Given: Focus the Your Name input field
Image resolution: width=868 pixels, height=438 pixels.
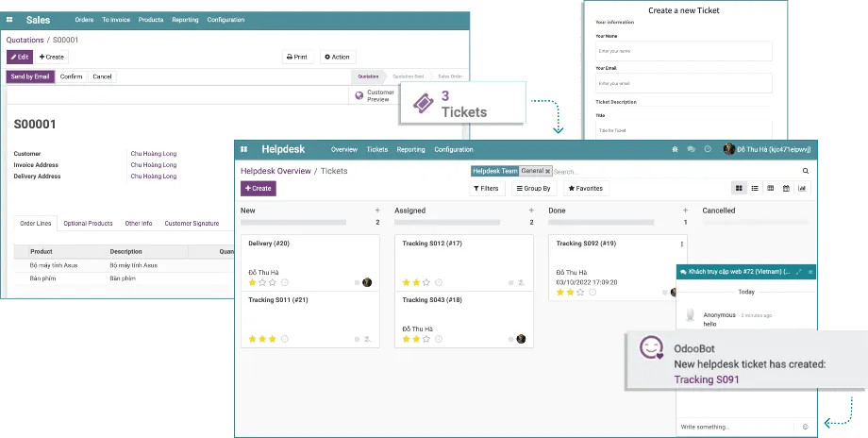Looking at the screenshot, I should click(684, 51).
